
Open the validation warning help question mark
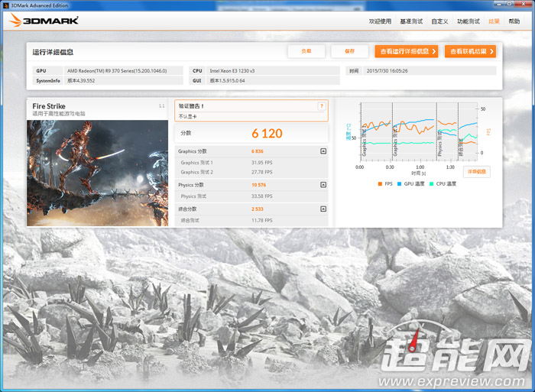tap(322, 106)
